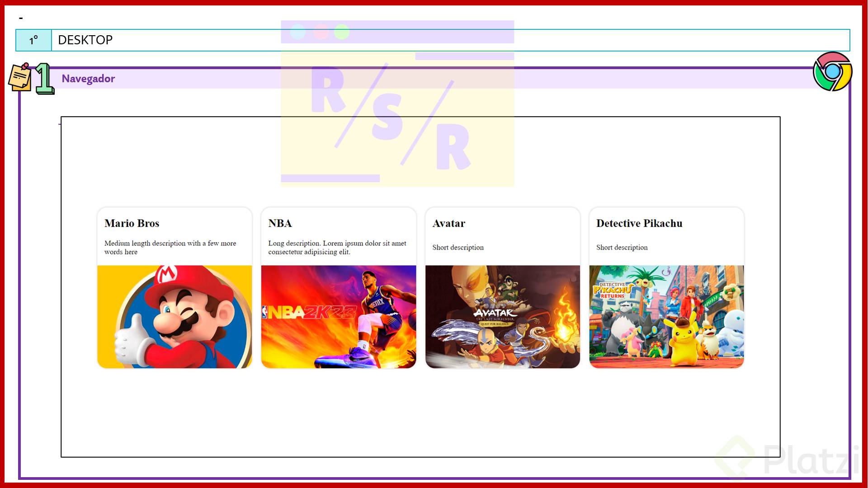Click the Navegador section heading
The width and height of the screenshot is (868, 488).
coord(88,79)
